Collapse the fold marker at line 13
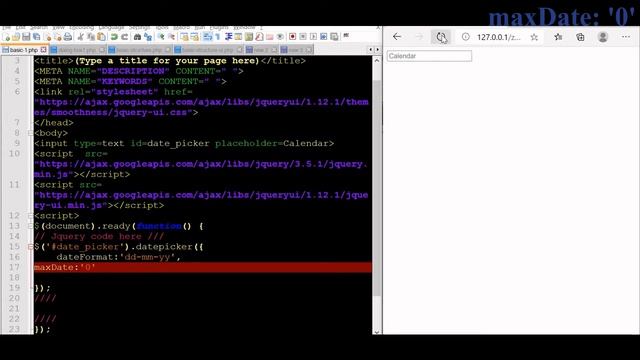The height and width of the screenshot is (360, 640). [x=30, y=226]
